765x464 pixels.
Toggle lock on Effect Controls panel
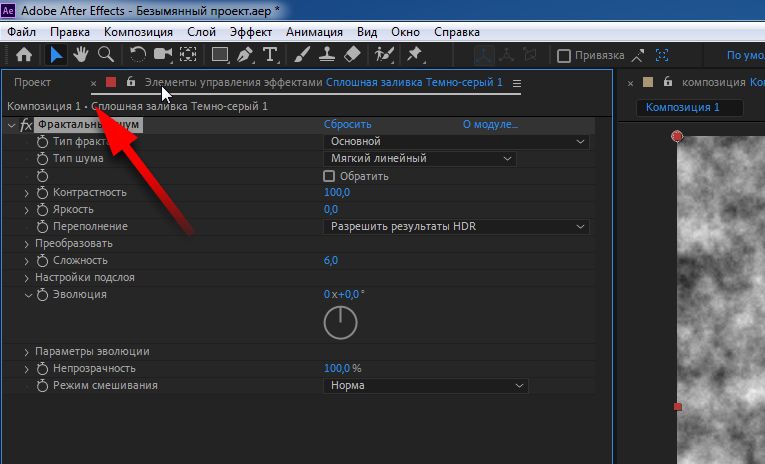[x=131, y=82]
